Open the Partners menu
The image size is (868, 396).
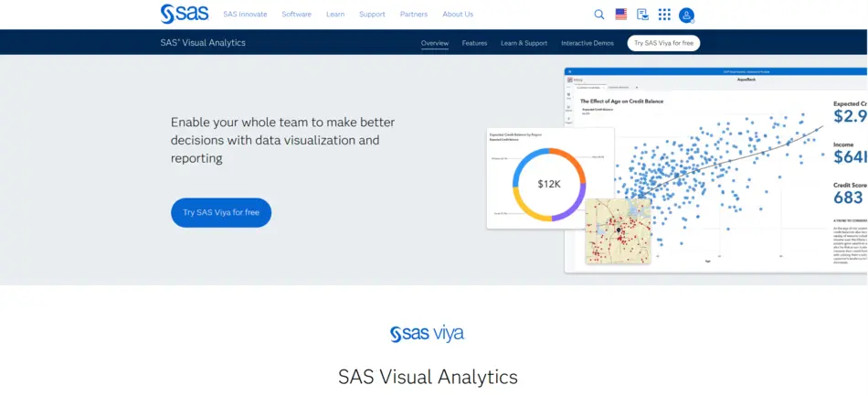[x=414, y=15]
